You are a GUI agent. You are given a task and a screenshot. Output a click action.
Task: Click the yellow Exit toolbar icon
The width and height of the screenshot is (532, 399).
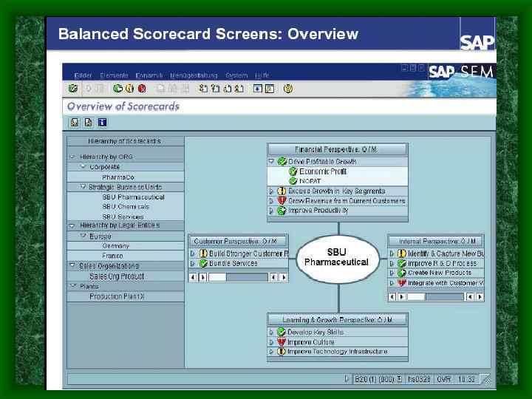[x=129, y=89]
